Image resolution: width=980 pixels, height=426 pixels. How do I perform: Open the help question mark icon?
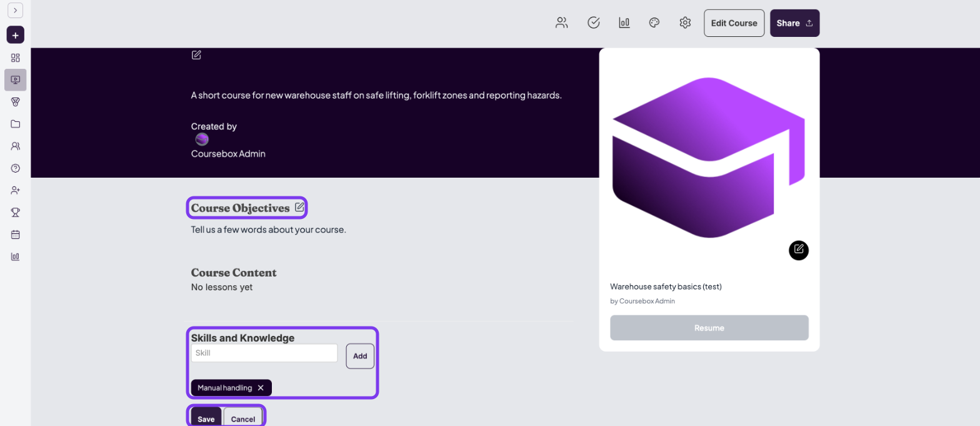(x=16, y=168)
